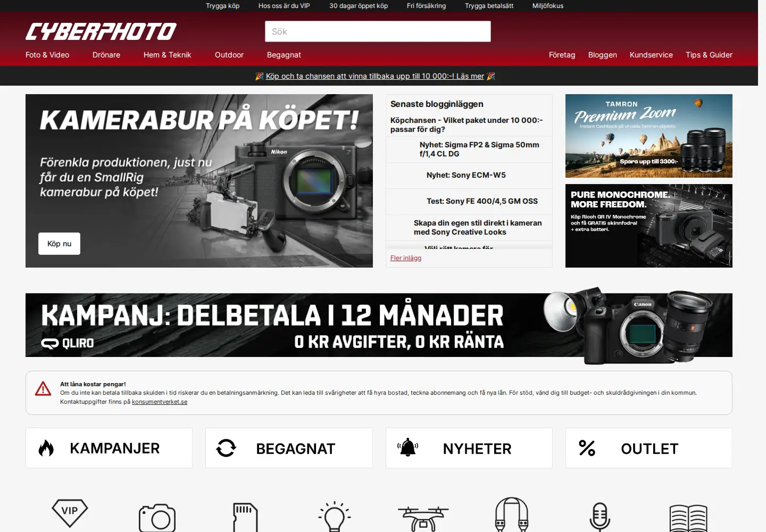766x532 pixels.
Task: Open the Fler inlägg link
Action: point(406,258)
